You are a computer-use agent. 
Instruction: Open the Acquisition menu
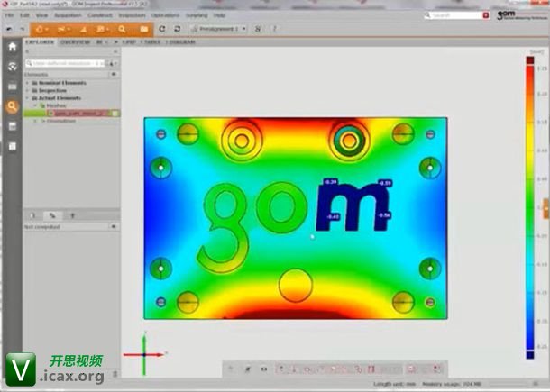68,15
